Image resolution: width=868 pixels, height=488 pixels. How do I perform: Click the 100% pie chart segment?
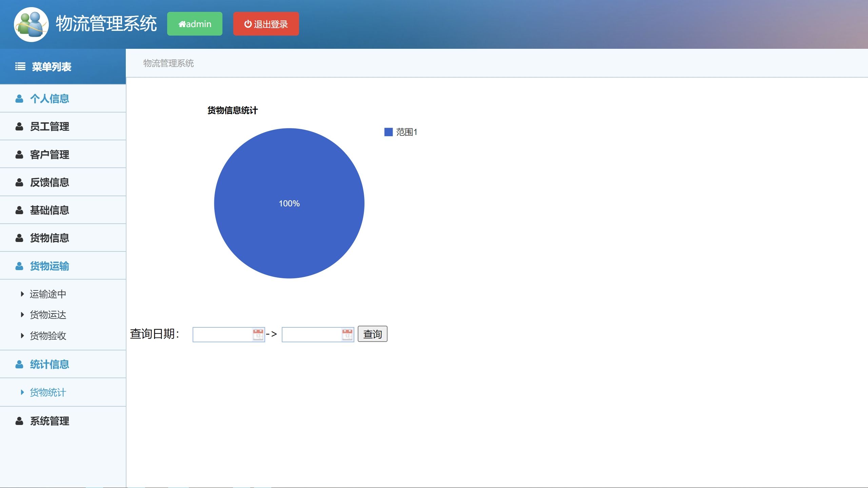point(289,203)
